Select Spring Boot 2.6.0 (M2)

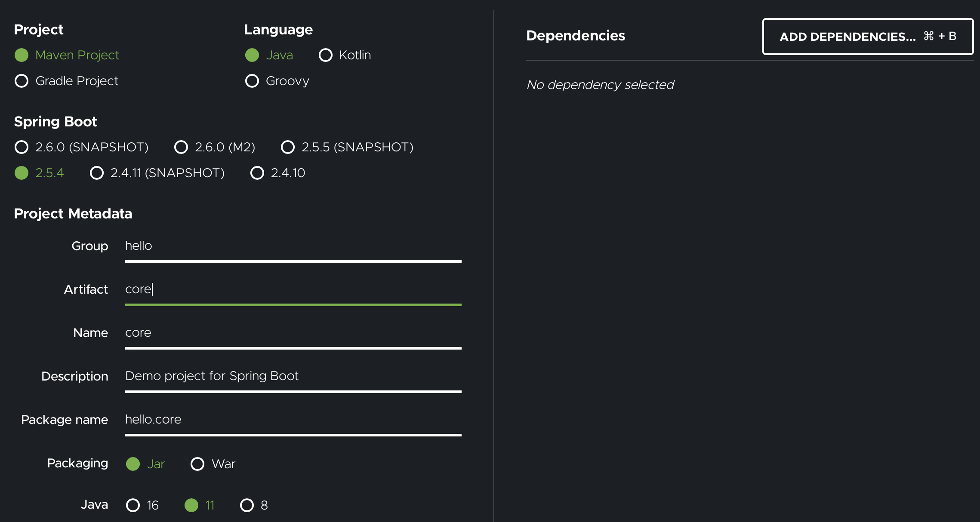coord(181,147)
